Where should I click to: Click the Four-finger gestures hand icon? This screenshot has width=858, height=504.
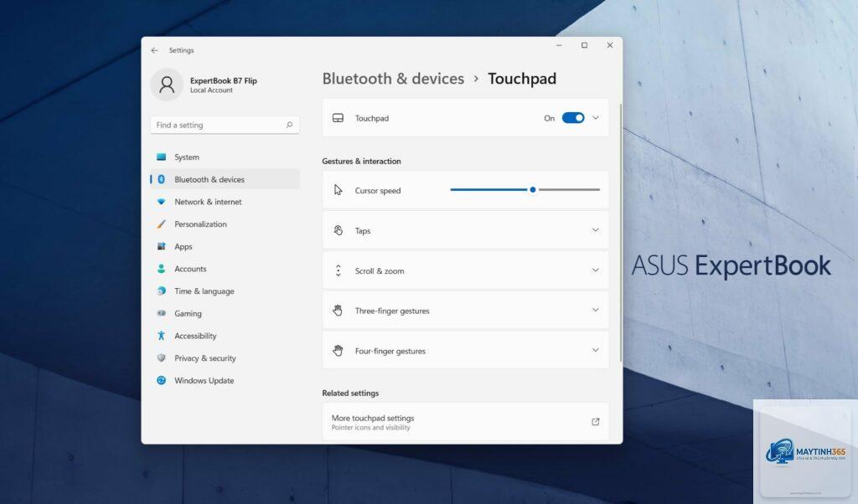pos(339,351)
